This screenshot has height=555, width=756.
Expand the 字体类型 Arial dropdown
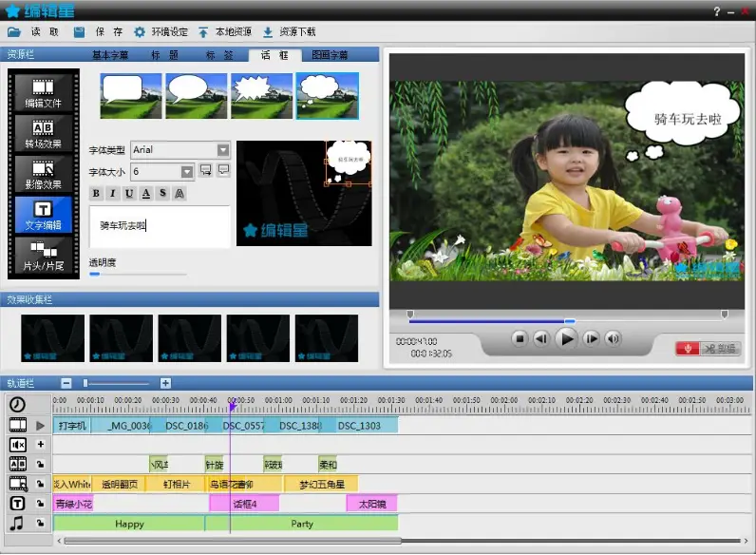coord(223,150)
